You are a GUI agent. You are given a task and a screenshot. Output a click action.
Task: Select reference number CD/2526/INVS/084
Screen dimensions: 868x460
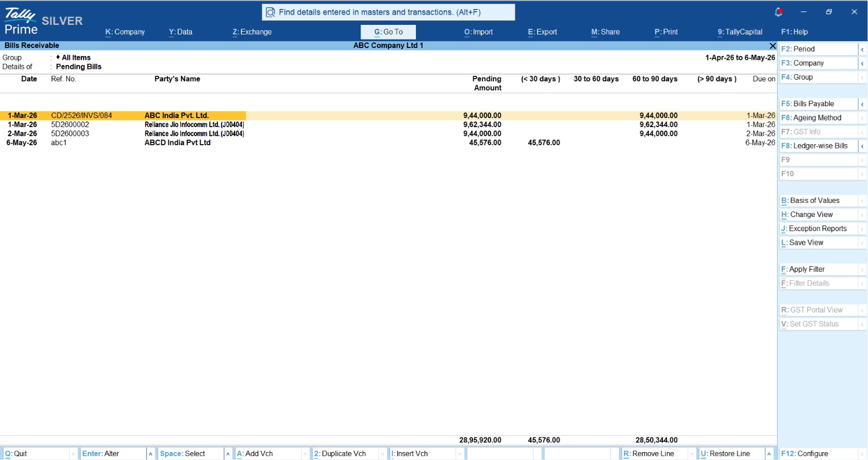(x=82, y=115)
